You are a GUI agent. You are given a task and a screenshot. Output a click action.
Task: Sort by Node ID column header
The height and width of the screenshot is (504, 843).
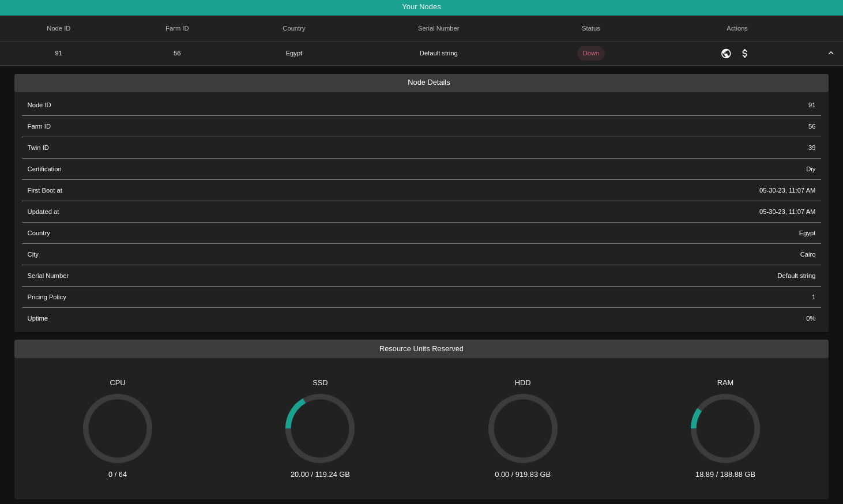coord(59,28)
